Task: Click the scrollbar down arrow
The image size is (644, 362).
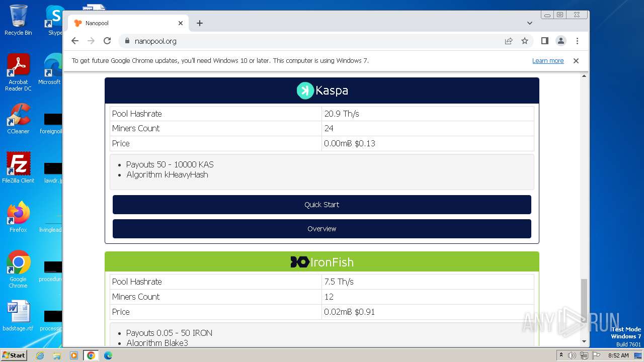Action: (x=584, y=342)
